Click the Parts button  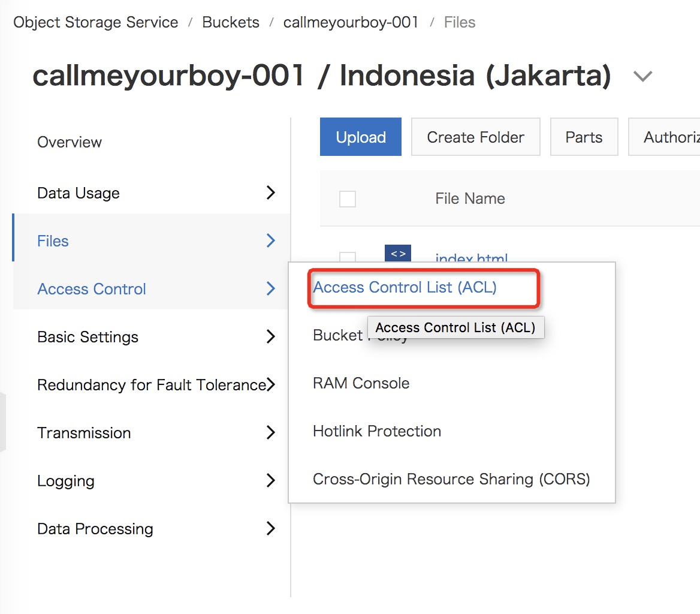pos(583,137)
